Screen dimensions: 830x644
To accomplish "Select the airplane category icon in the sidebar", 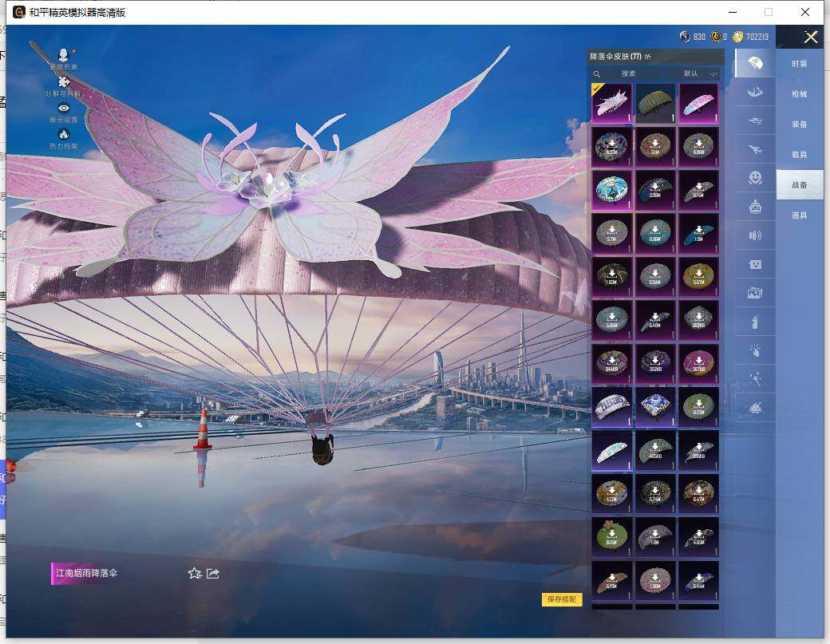I will 755,150.
